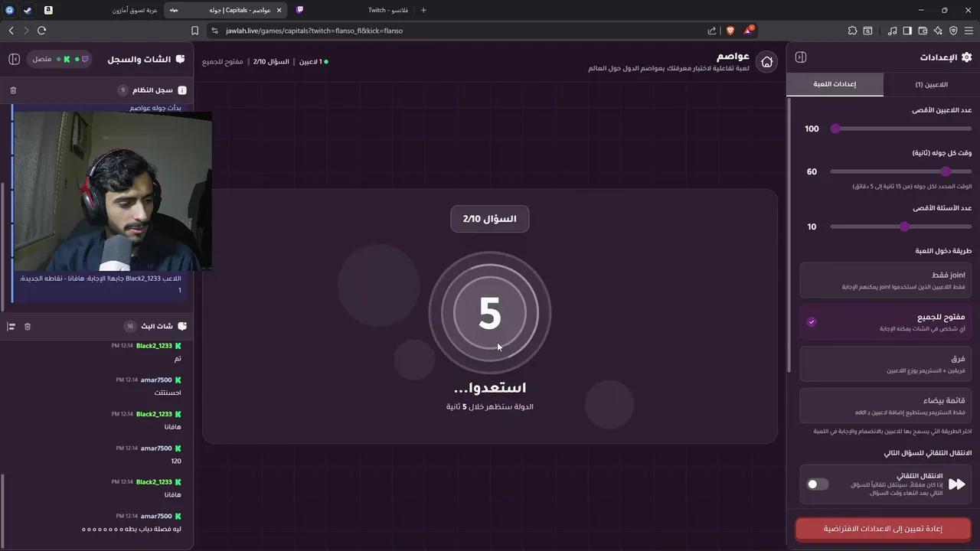Viewport: 980px width, 551px height.
Task: Open the browser hamburger menu
Action: tap(969, 31)
